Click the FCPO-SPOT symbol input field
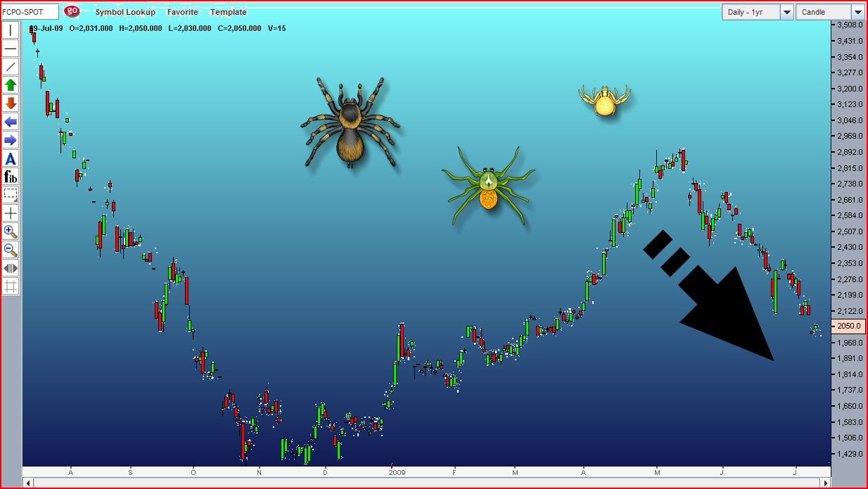 30,12
